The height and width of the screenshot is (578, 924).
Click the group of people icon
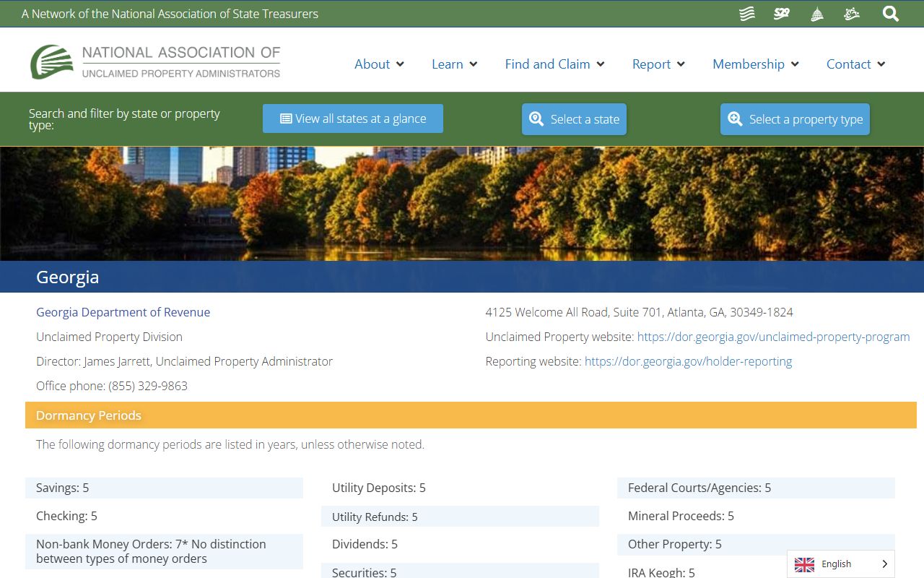tap(852, 14)
